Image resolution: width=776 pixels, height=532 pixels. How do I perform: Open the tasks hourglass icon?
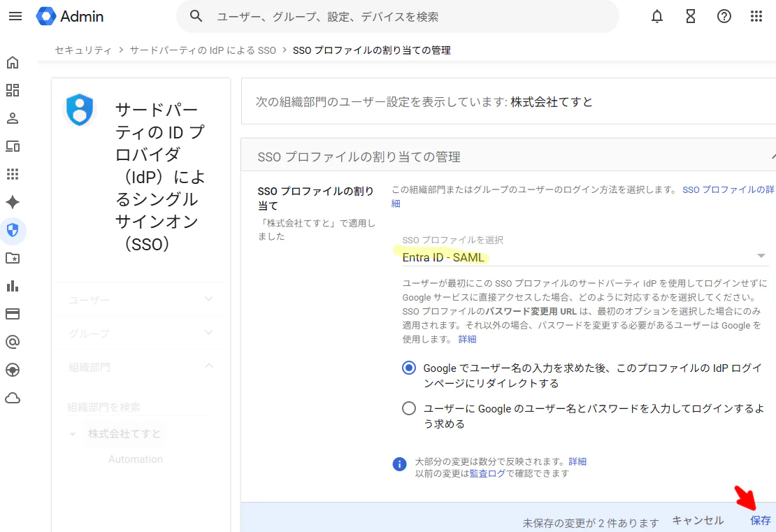point(691,16)
